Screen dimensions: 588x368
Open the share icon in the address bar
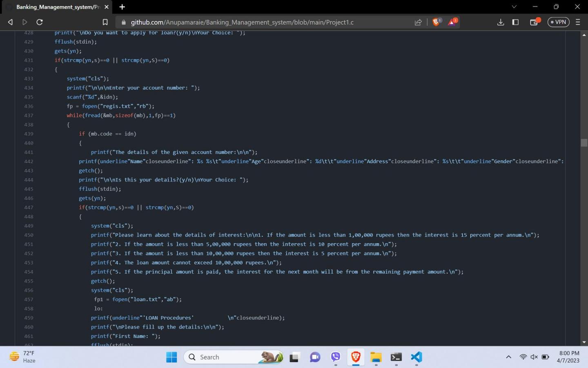[418, 22]
